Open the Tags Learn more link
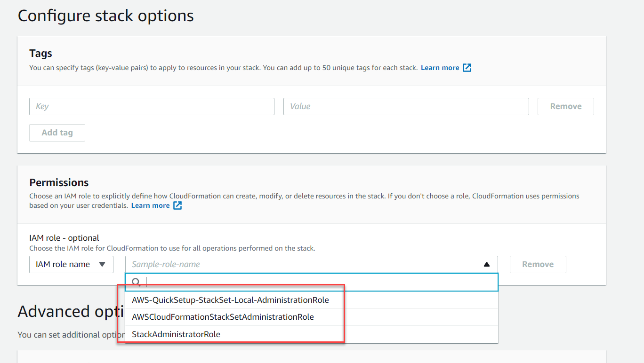644x363 pixels. 440,68
